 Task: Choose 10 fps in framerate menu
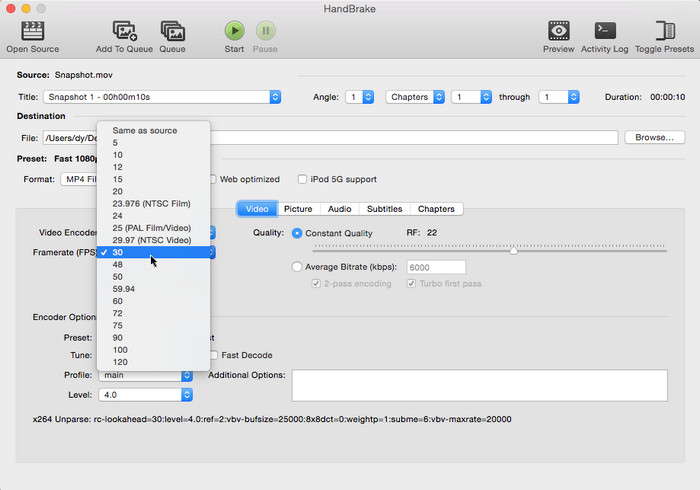153,155
